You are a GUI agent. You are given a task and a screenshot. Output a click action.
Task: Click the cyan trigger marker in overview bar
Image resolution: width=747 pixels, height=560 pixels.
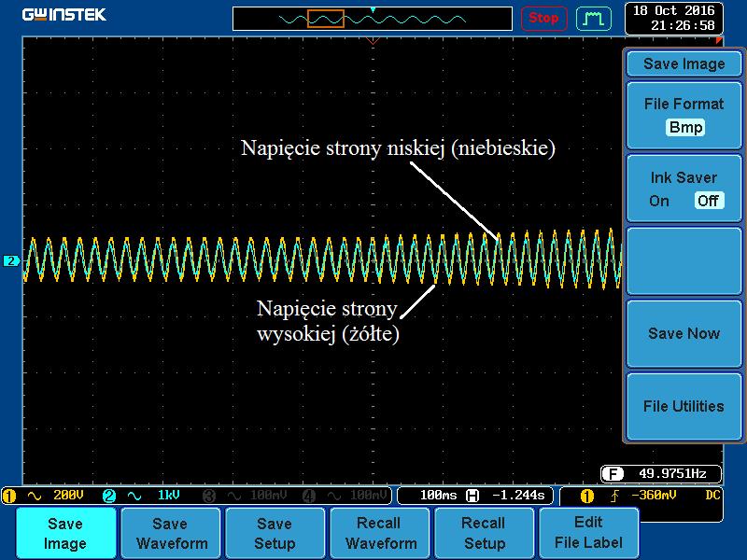tap(373, 9)
